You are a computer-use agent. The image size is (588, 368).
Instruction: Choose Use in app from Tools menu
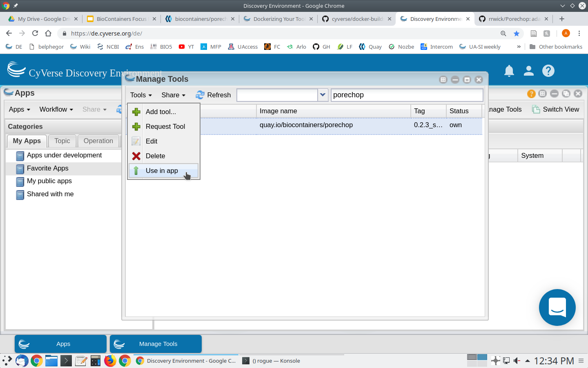tap(163, 171)
